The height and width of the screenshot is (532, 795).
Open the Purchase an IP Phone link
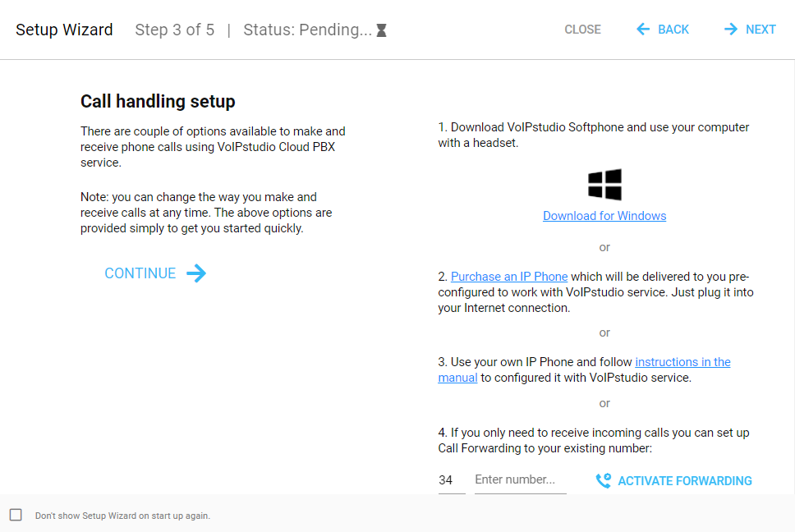509,277
